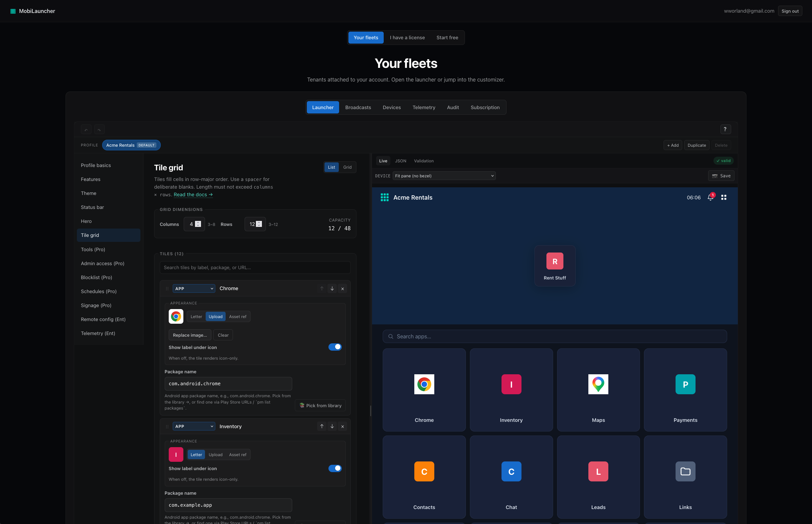Switch tile view to List

[331, 167]
